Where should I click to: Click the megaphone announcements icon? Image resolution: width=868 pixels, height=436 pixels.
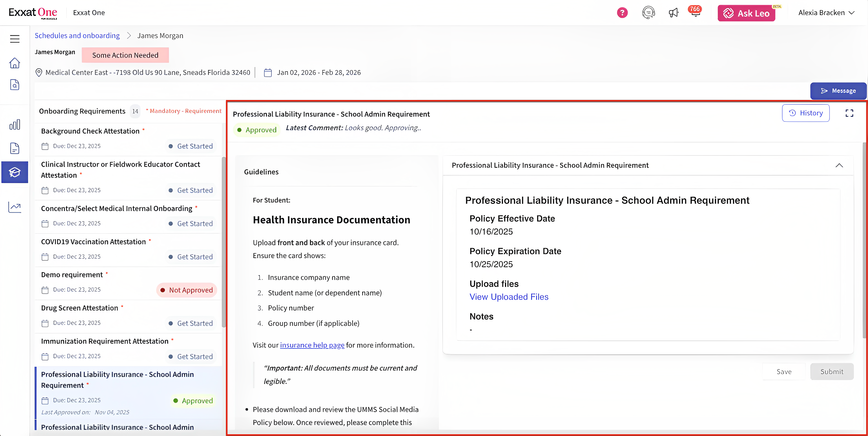pos(673,13)
